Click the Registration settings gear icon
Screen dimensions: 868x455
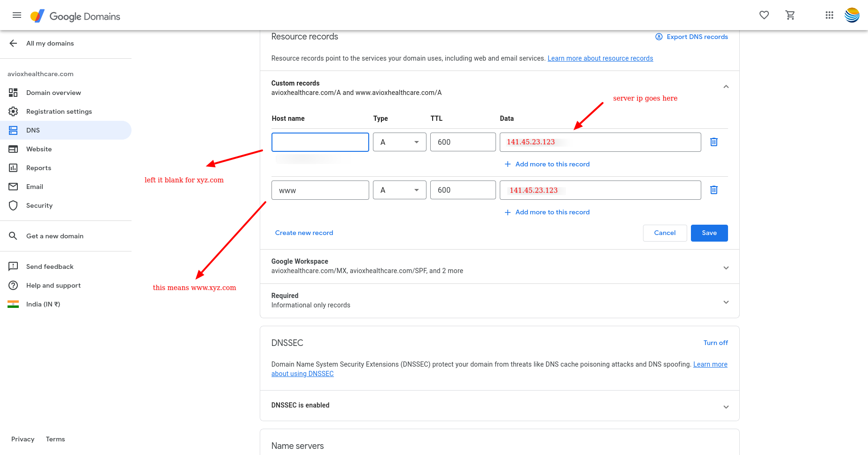coord(13,111)
